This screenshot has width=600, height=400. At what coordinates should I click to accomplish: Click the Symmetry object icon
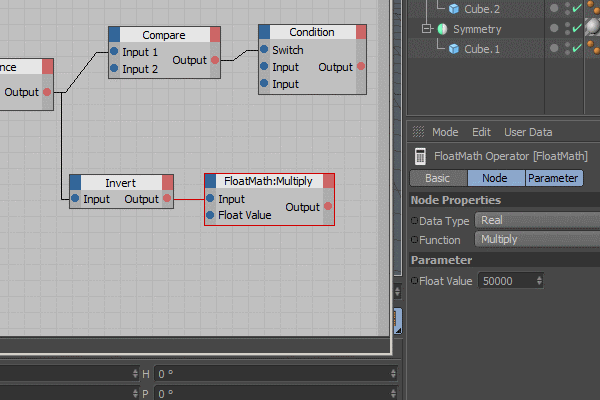tap(442, 29)
